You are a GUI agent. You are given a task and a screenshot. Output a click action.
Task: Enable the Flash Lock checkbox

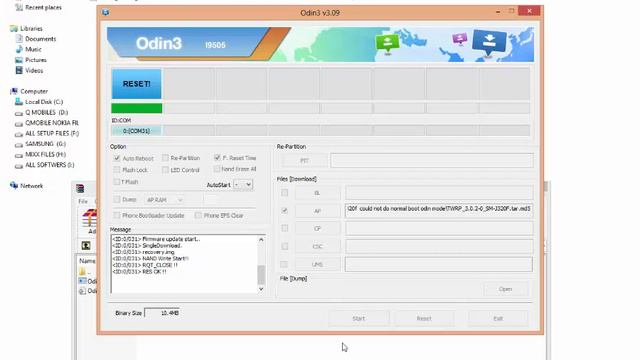click(x=117, y=169)
